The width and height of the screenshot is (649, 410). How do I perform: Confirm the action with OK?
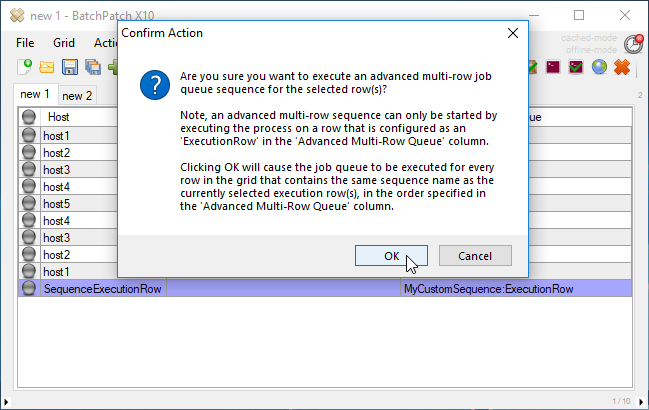point(392,255)
